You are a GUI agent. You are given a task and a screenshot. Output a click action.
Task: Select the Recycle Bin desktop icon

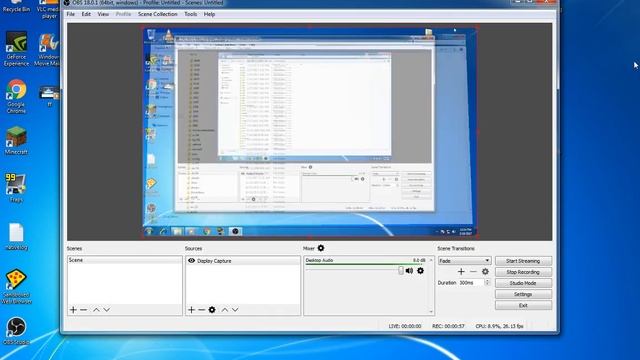point(16,7)
